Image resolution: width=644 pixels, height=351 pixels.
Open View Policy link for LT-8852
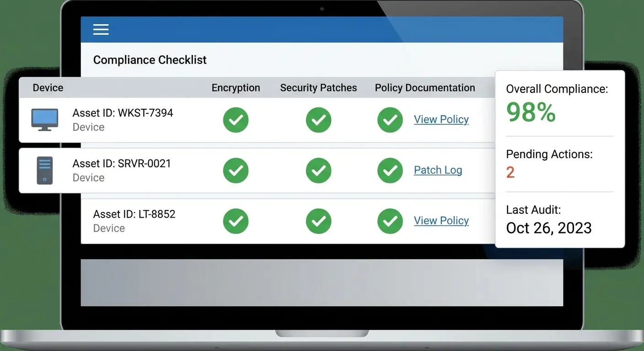[x=441, y=221]
